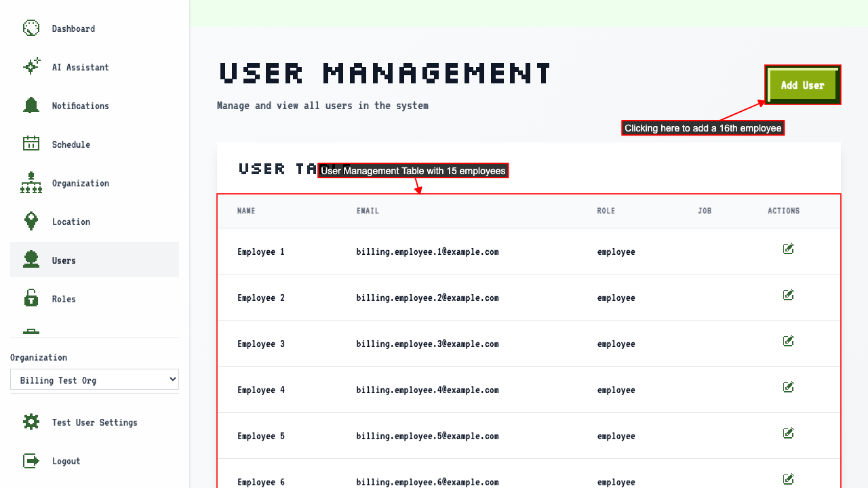The image size is (868, 488).
Task: Click the Location pin icon
Action: [31, 221]
